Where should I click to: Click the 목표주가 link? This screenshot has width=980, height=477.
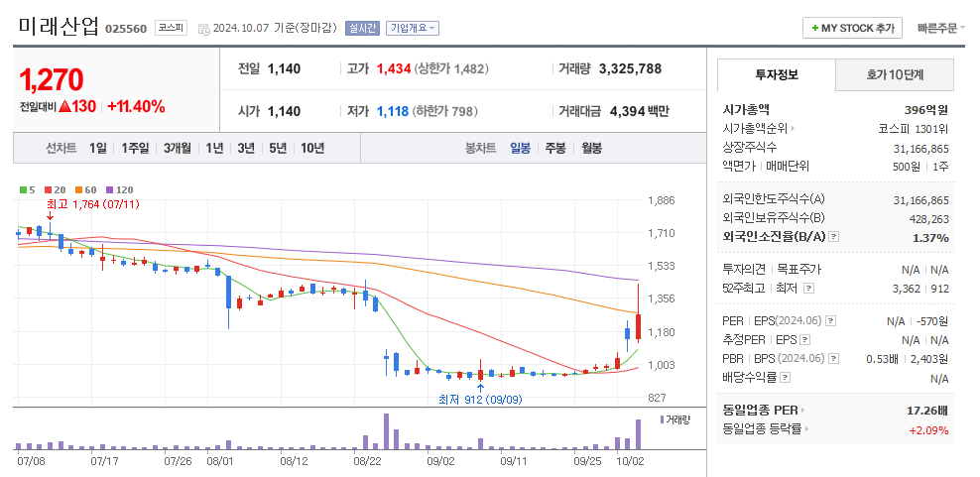pos(798,270)
